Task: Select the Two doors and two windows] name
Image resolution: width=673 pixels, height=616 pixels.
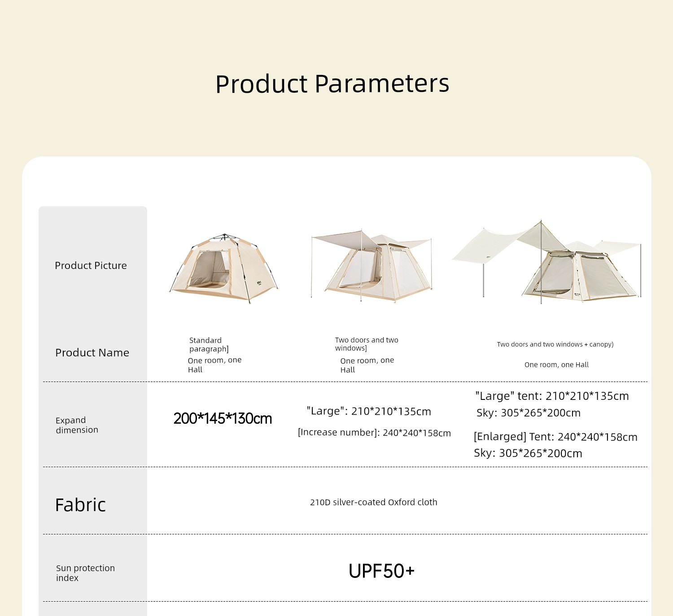Action: tap(367, 344)
